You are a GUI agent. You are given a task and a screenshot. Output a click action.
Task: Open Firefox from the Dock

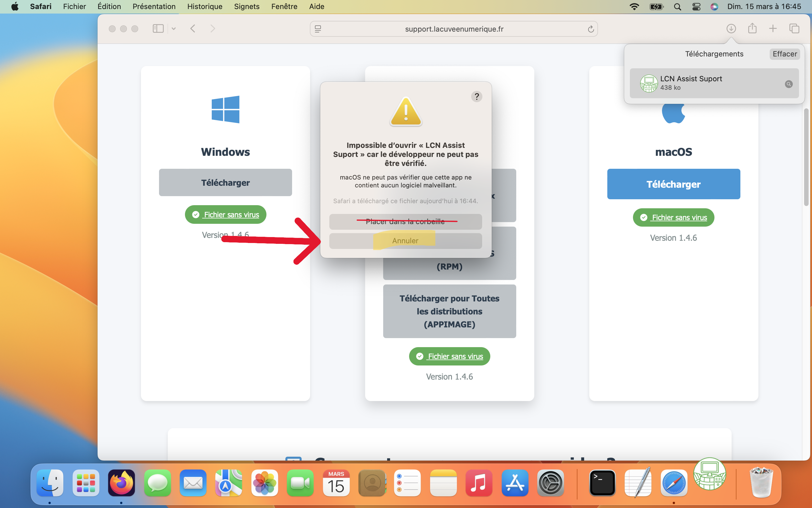(122, 483)
